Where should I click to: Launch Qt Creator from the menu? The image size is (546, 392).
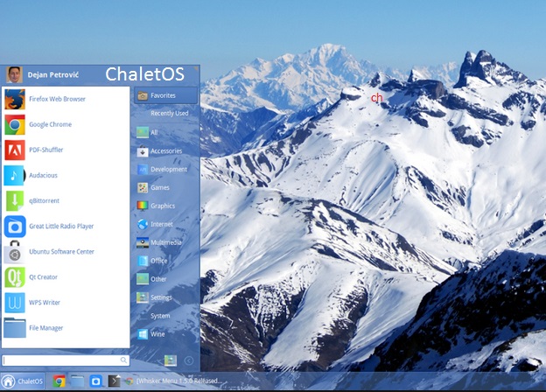66,277
